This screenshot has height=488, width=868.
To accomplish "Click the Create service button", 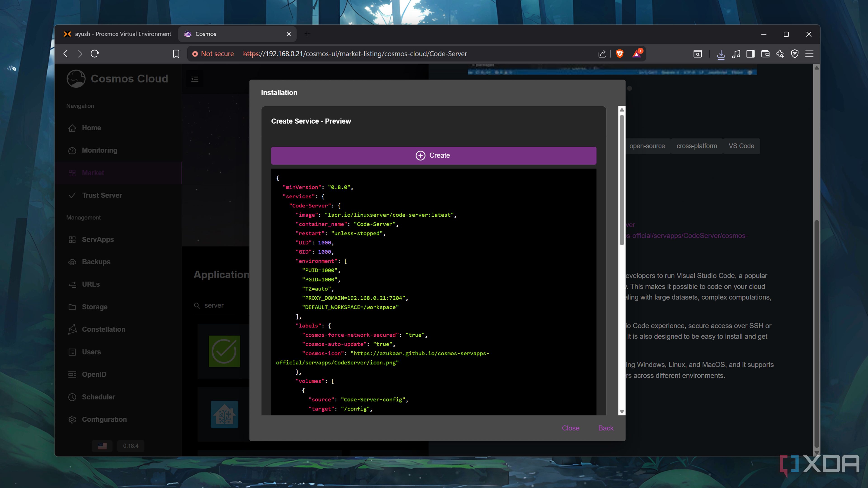I will (x=433, y=155).
